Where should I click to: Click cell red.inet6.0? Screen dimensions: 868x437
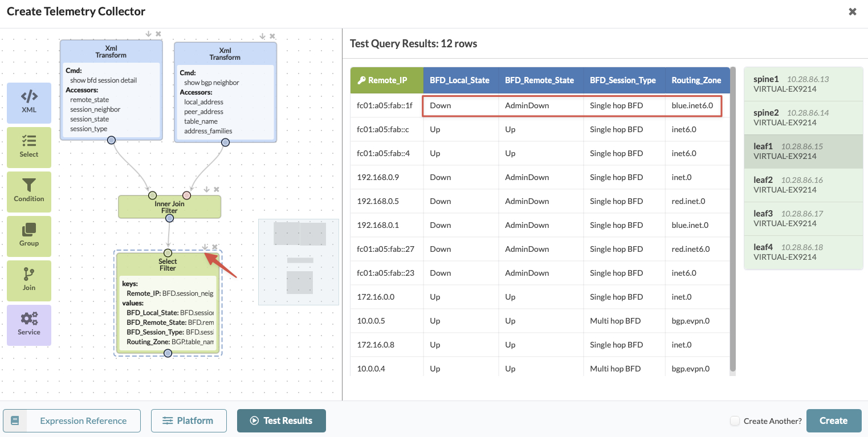697,249
